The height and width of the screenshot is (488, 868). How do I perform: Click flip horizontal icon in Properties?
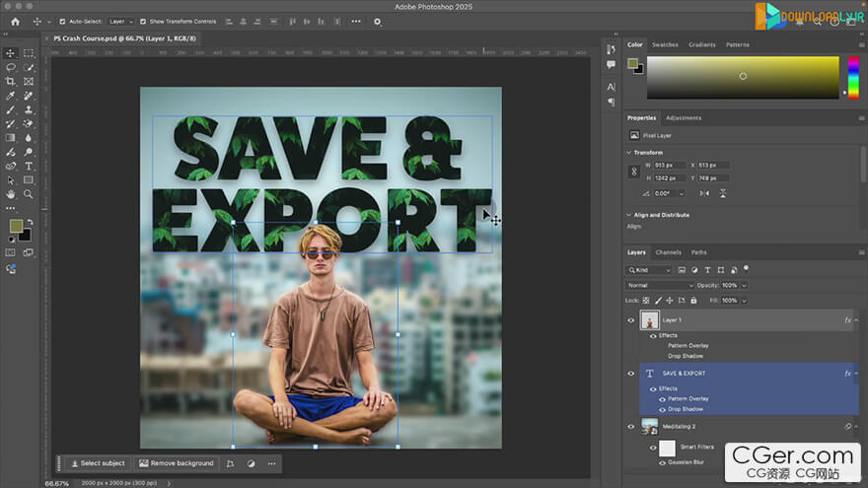pos(703,193)
